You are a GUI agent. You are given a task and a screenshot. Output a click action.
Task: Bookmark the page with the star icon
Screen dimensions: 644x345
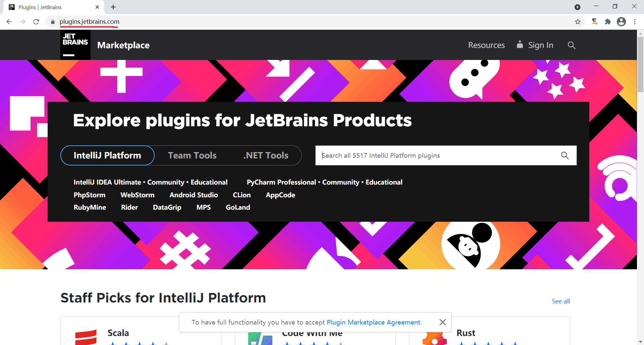pos(578,21)
